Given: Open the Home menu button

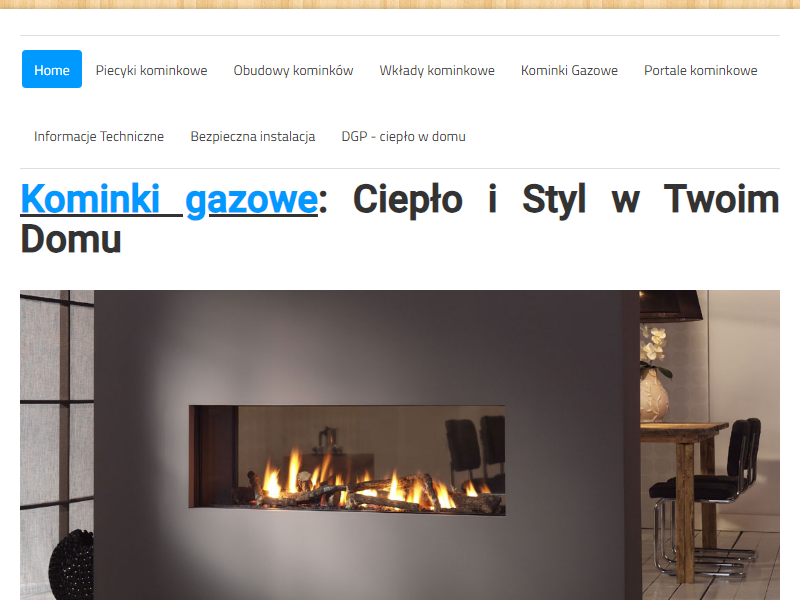Looking at the screenshot, I should [52, 69].
